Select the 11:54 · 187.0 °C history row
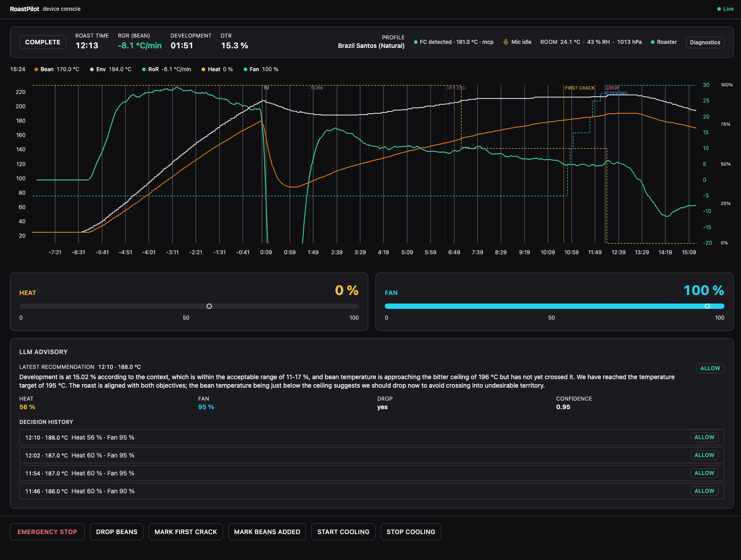This screenshot has height=560, width=741. pyautogui.click(x=371, y=473)
